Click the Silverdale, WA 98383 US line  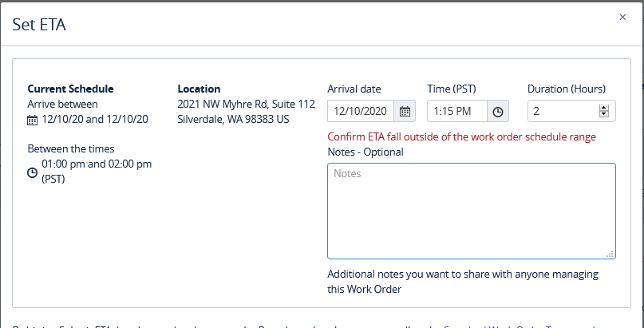point(233,119)
